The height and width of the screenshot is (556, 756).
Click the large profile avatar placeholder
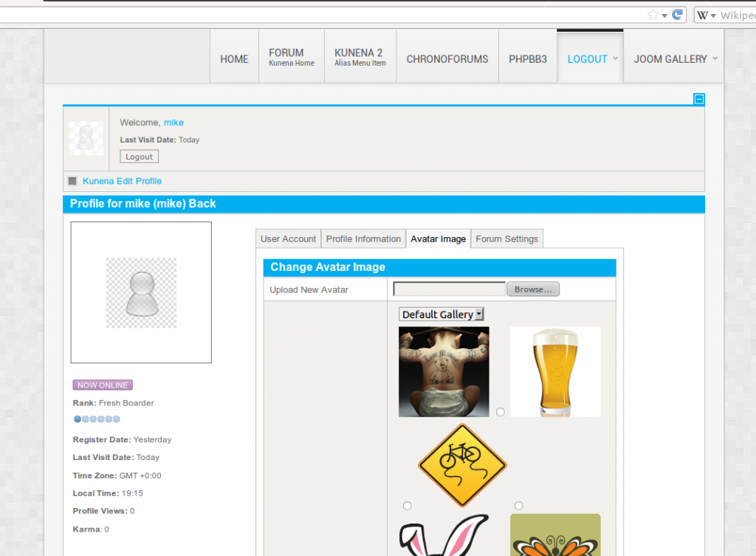[x=141, y=292]
